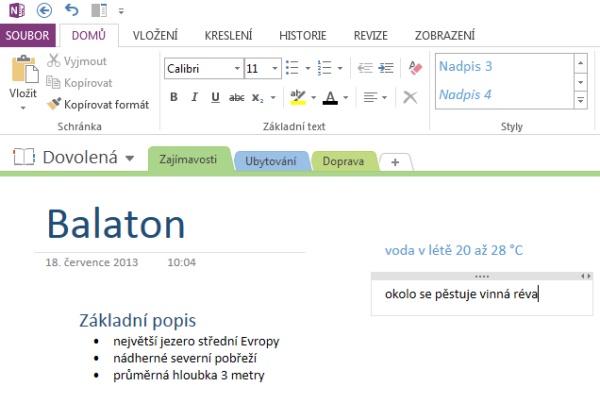600x420 pixels.
Task: Apply black font color
Action: coord(330,98)
